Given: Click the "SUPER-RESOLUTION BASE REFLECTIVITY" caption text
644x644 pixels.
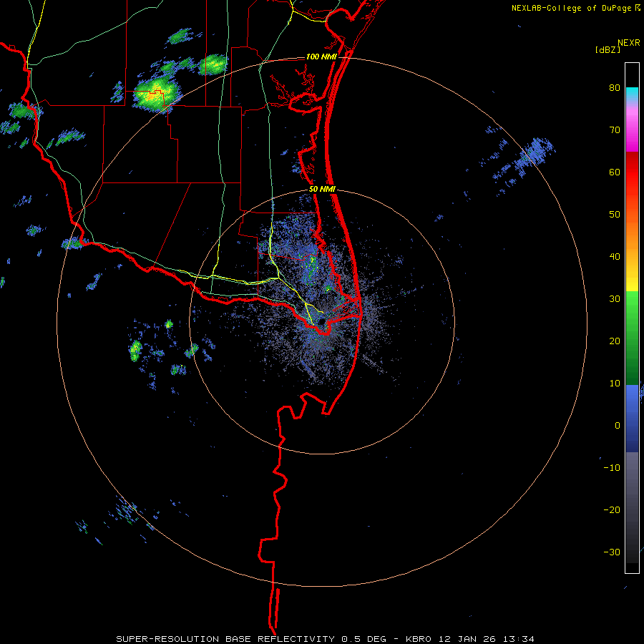Looking at the screenshot, I should (x=225, y=639).
